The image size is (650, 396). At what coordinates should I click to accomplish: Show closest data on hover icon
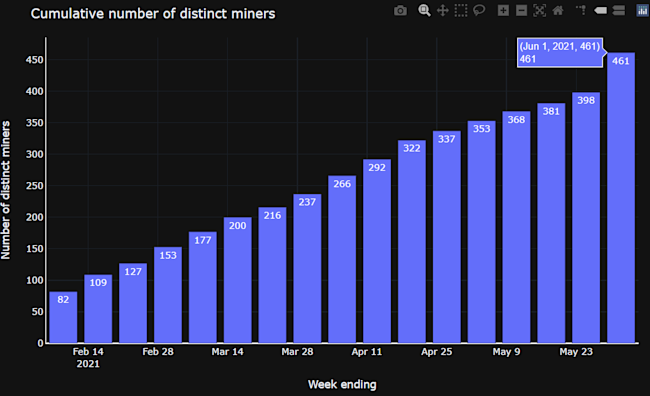tap(600, 11)
